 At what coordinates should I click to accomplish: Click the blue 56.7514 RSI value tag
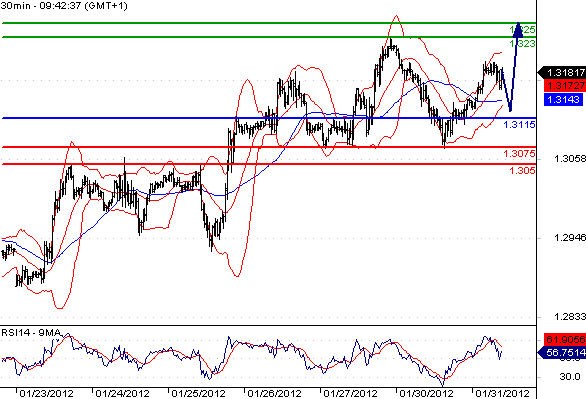pos(562,352)
